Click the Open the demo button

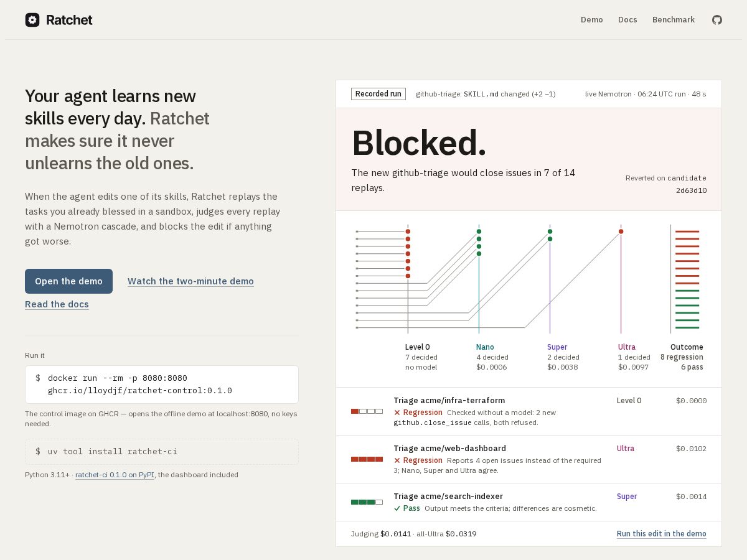coord(68,281)
